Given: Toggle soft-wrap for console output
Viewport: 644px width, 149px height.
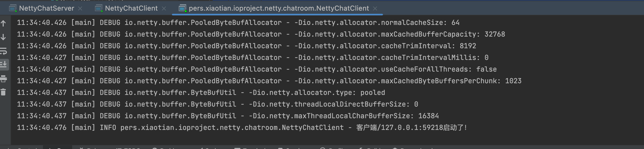Looking at the screenshot, I should 3,51.
